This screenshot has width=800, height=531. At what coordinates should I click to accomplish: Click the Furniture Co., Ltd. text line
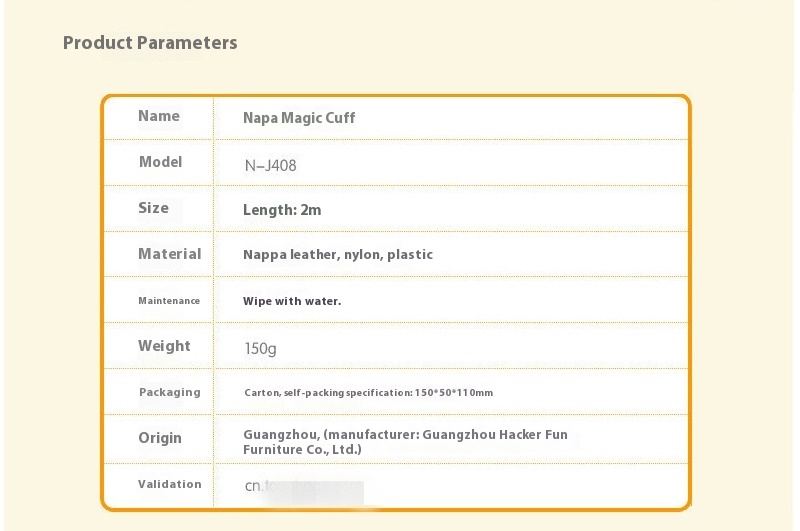[x=302, y=449]
